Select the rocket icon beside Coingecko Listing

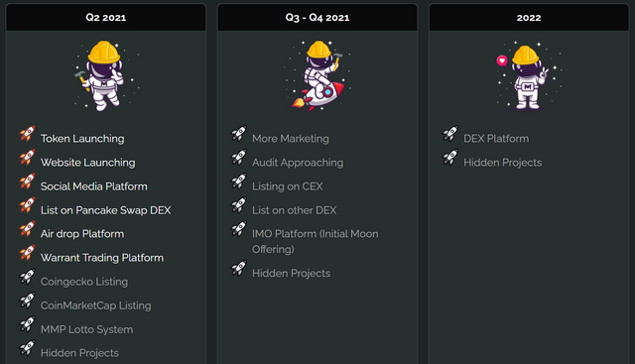(27, 277)
